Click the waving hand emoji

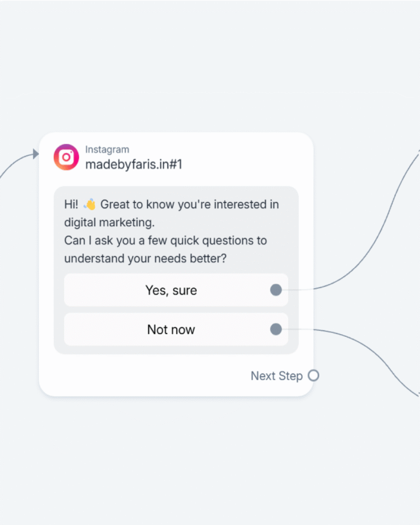point(90,205)
